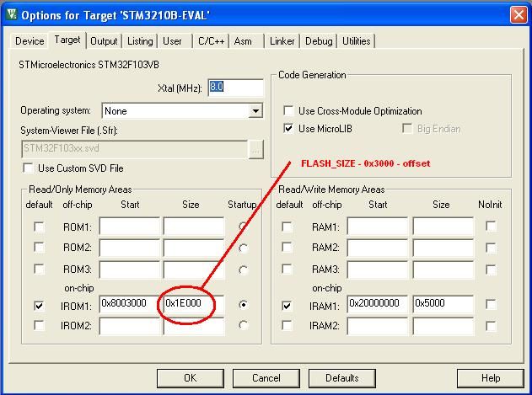Image resolution: width=532 pixels, height=395 pixels.
Task: Tick the ROM3 default checkbox
Action: pyautogui.click(x=39, y=269)
